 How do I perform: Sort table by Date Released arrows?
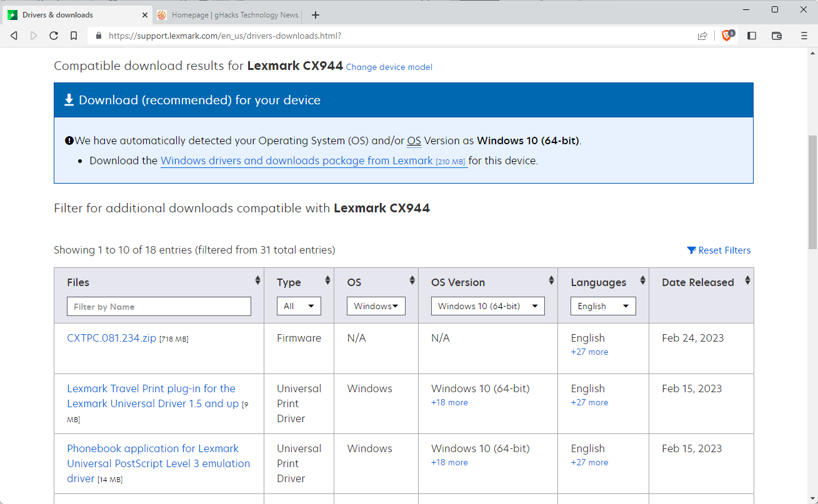click(747, 281)
